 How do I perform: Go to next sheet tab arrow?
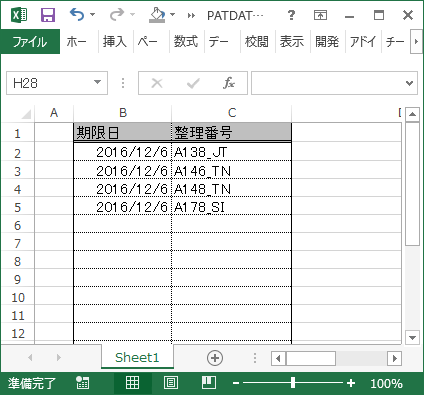[x=59, y=358]
